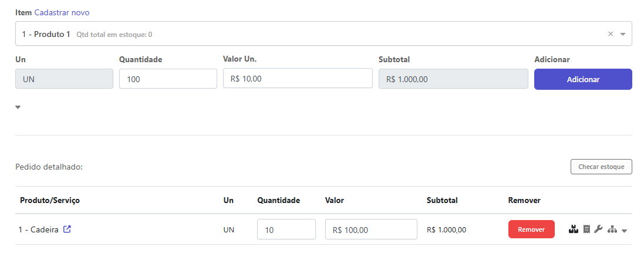Click the stock boxes icon for Cadeira
This screenshot has width=644, height=267.
(x=574, y=229)
